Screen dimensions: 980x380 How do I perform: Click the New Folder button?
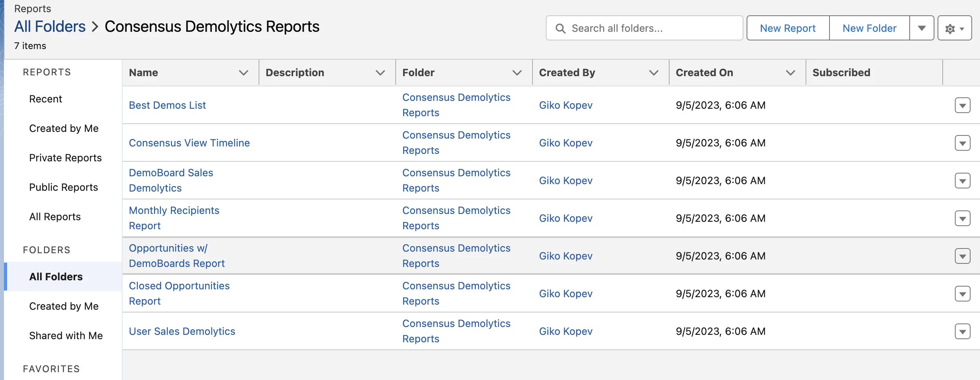coord(869,28)
